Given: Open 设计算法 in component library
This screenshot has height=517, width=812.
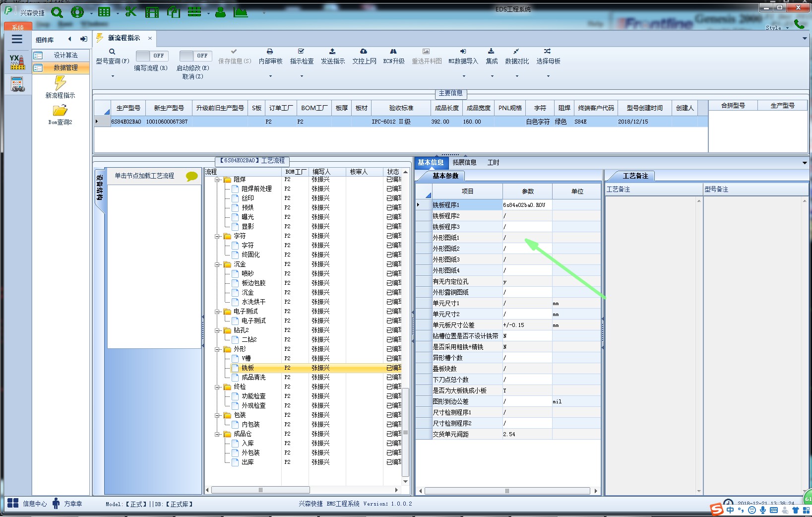Looking at the screenshot, I should pos(62,55).
